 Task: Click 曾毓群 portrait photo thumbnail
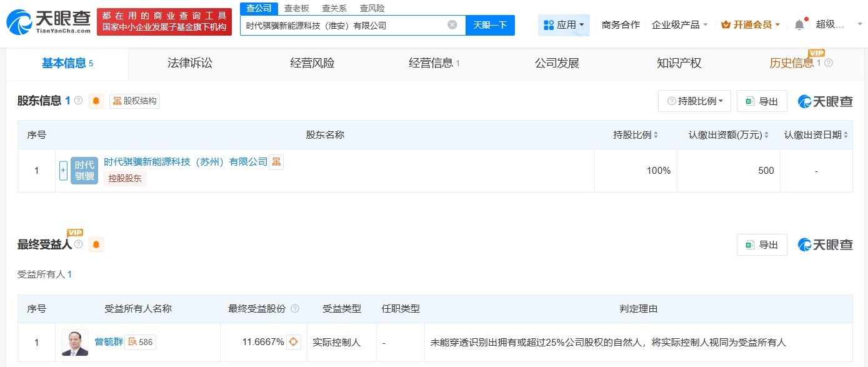click(74, 342)
